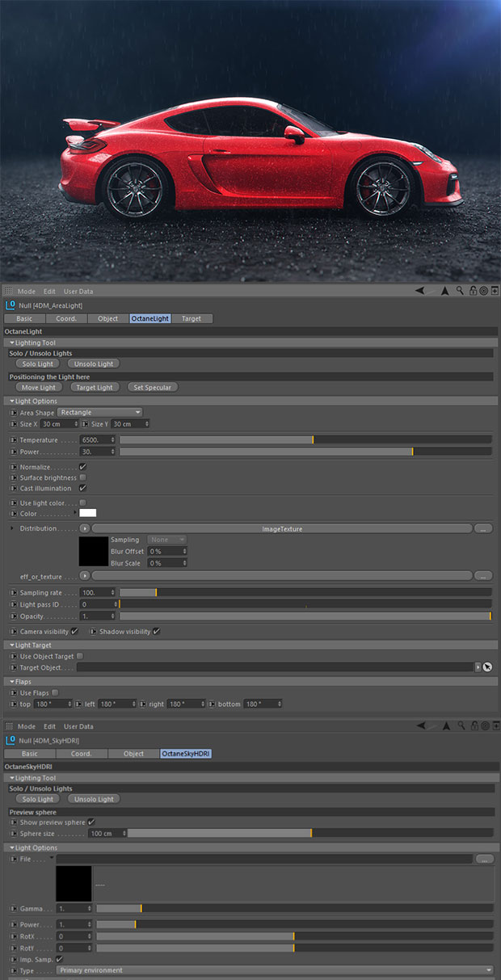Click Unsolo Light in SkyHDRI panel
Image resolution: width=501 pixels, height=980 pixels.
[95, 798]
